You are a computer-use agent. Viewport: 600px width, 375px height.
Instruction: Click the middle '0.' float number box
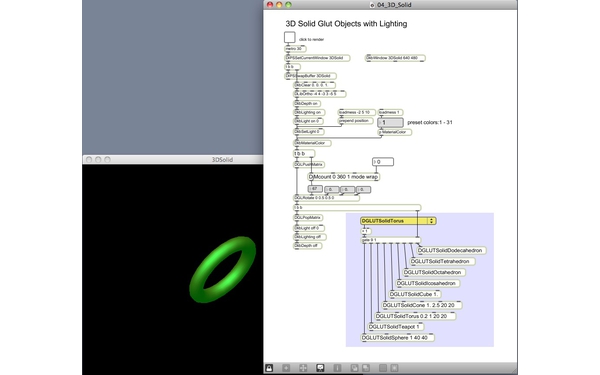[x=347, y=189]
